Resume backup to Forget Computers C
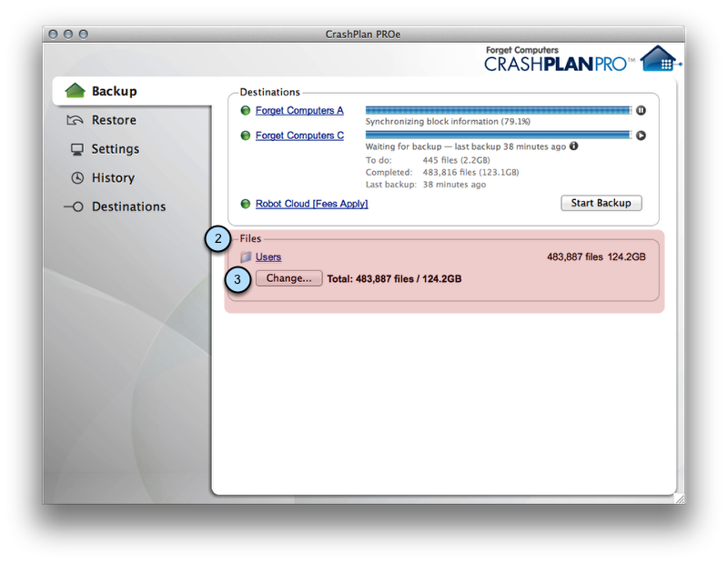 (641, 136)
